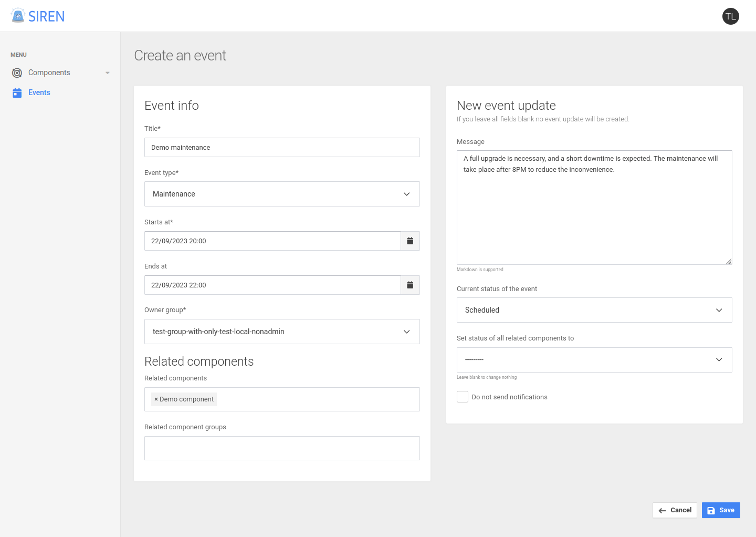Open Current status of the event dropdown

coord(594,310)
